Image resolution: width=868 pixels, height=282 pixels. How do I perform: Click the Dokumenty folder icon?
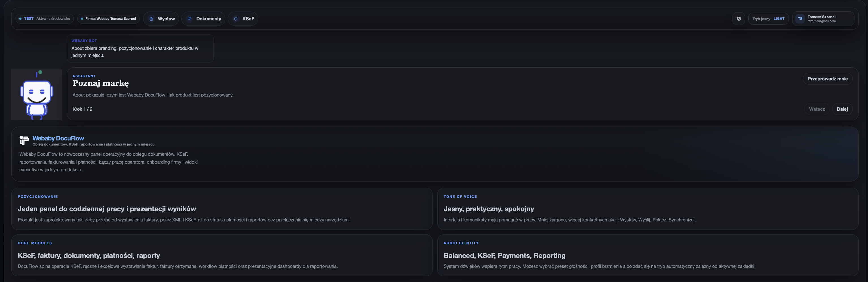coord(189,19)
